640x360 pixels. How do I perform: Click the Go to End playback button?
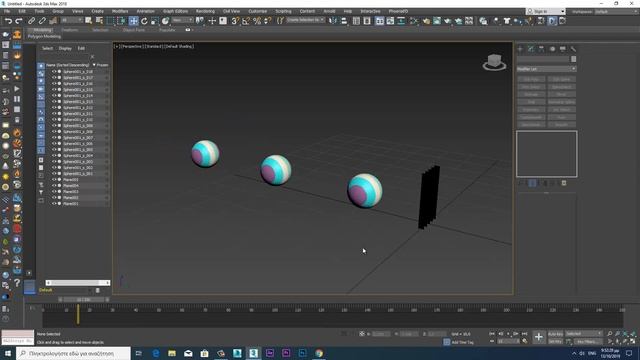[524, 334]
